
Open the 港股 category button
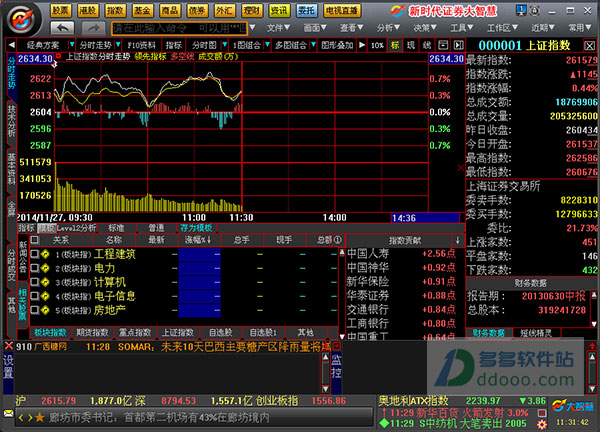point(88,10)
